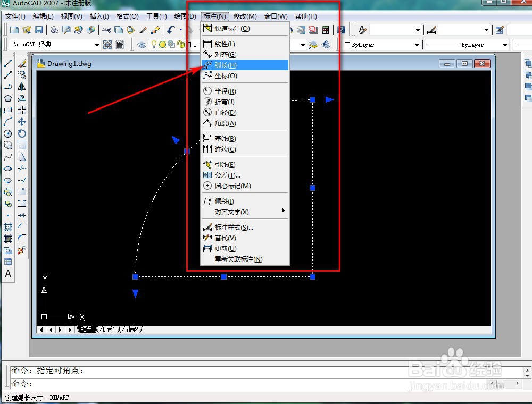Screen dimensions: 532x404
Task: Select the Hatch fill tool
Action: coord(8,227)
